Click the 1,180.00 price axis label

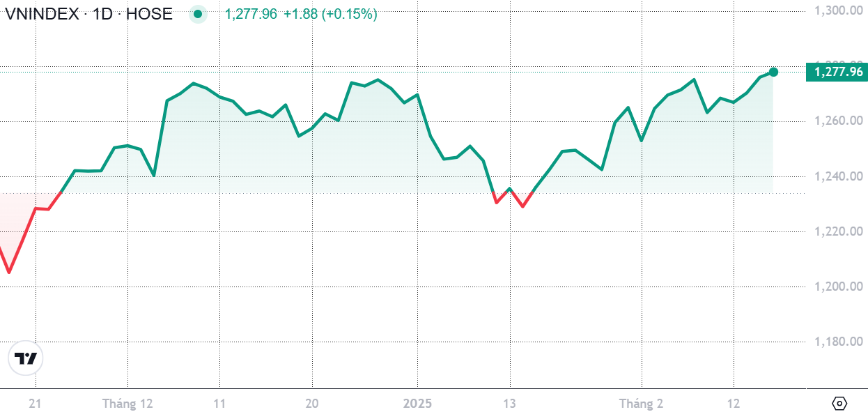click(x=839, y=342)
